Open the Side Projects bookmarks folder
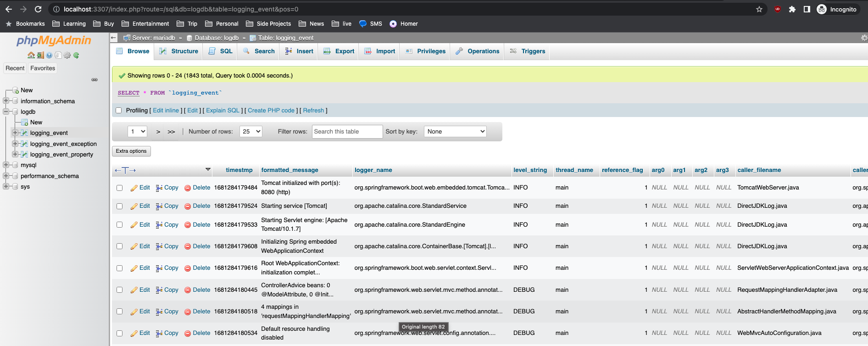 [x=268, y=24]
